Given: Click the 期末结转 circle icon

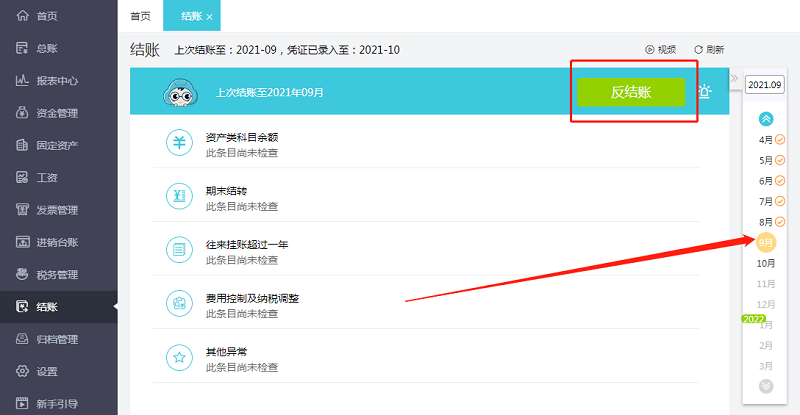Looking at the screenshot, I should (x=179, y=196).
